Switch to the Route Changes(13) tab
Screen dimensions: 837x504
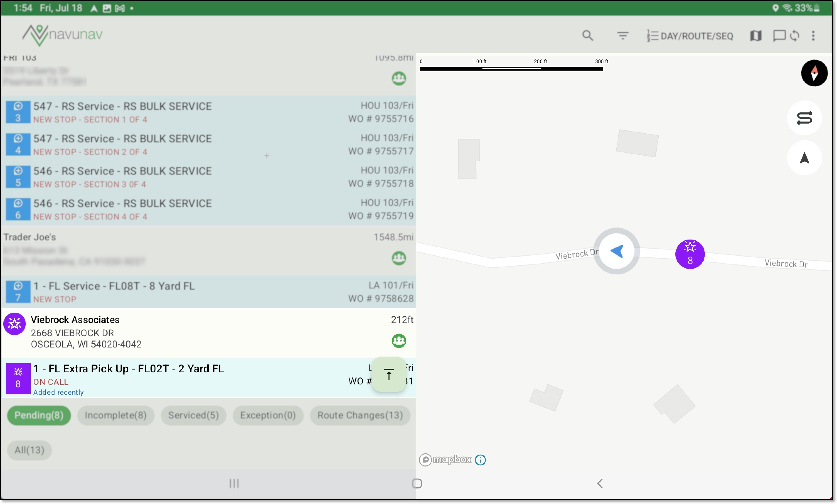pyautogui.click(x=360, y=415)
